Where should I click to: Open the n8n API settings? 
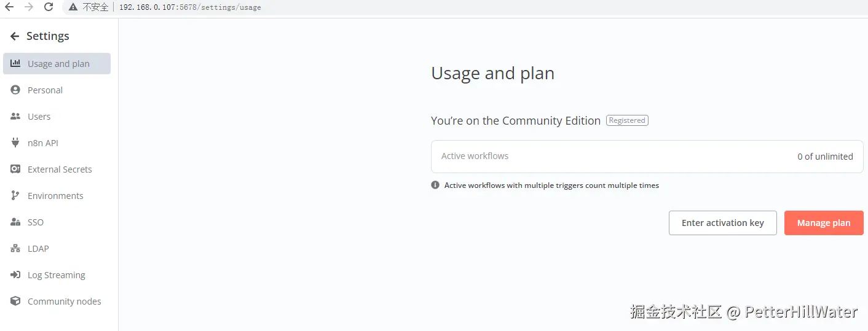(x=57, y=143)
